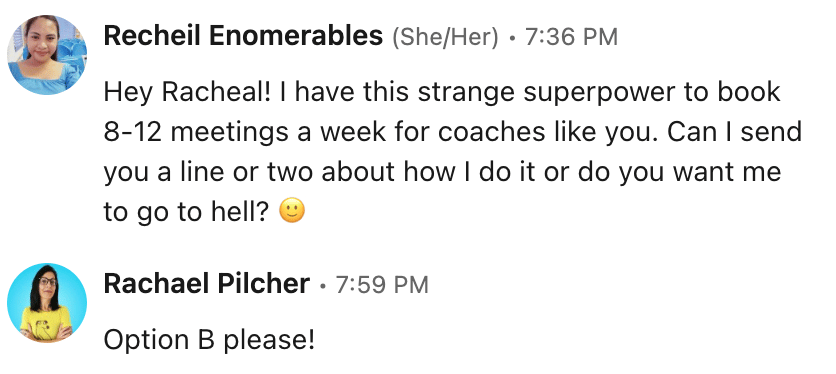Click the '8-12 meetings' text
The width and height of the screenshot is (836, 374).
197,132
